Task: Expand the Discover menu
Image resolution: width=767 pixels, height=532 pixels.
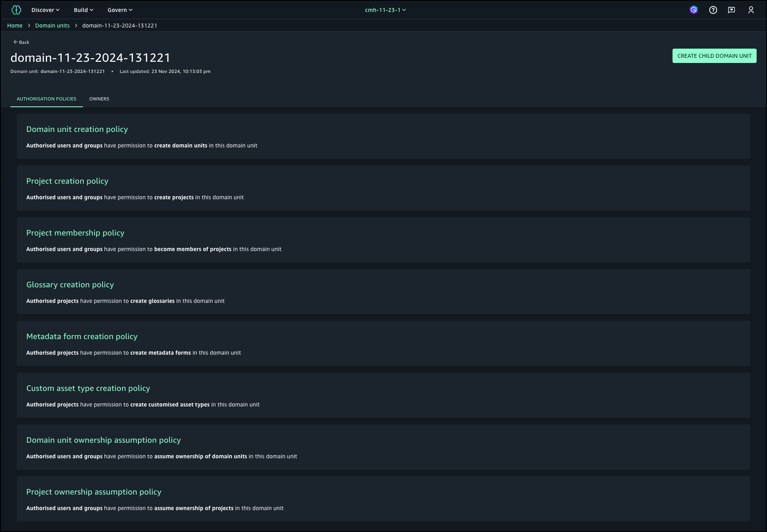Action: (x=45, y=10)
